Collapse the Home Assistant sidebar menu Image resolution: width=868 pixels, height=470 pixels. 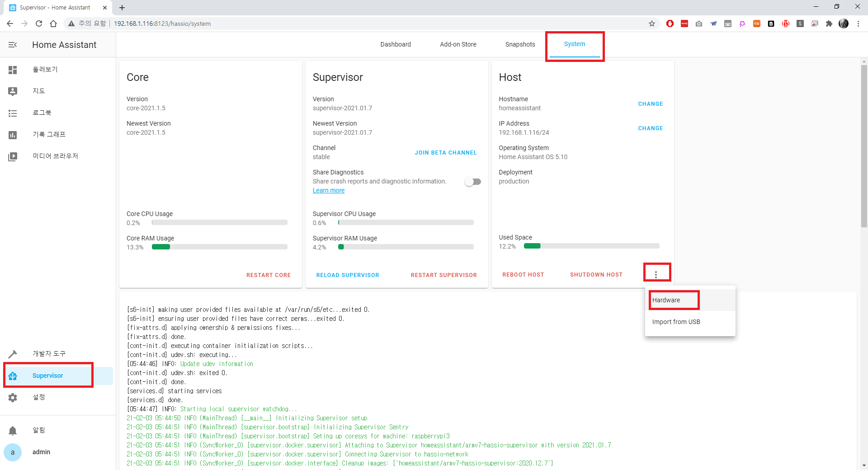(13, 45)
